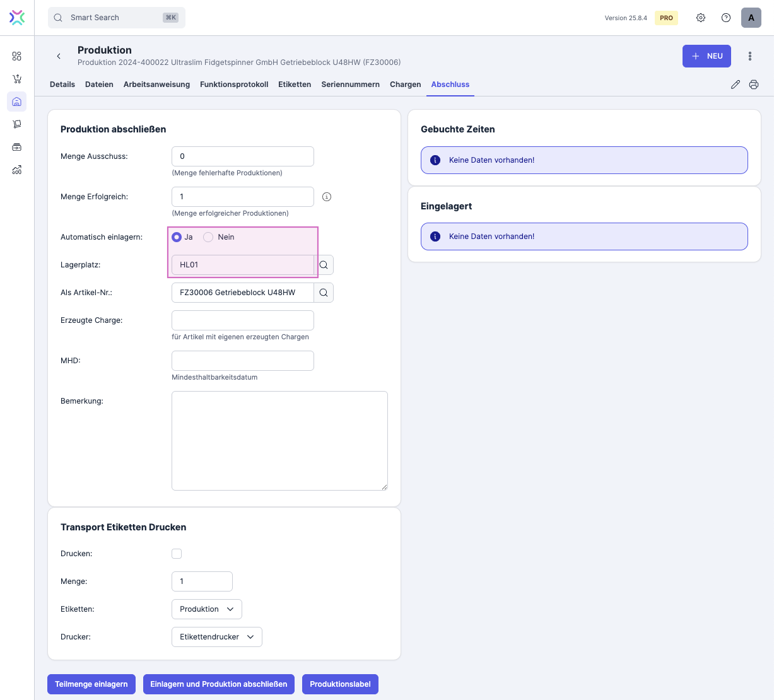This screenshot has width=774, height=700.
Task: Open the shopping cart sidebar icon
Action: pos(17,79)
